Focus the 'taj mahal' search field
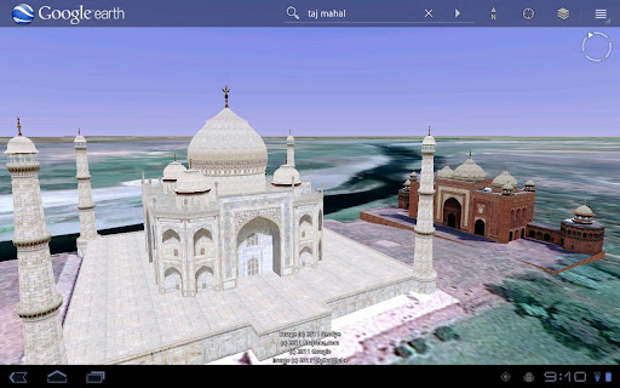 tap(364, 14)
